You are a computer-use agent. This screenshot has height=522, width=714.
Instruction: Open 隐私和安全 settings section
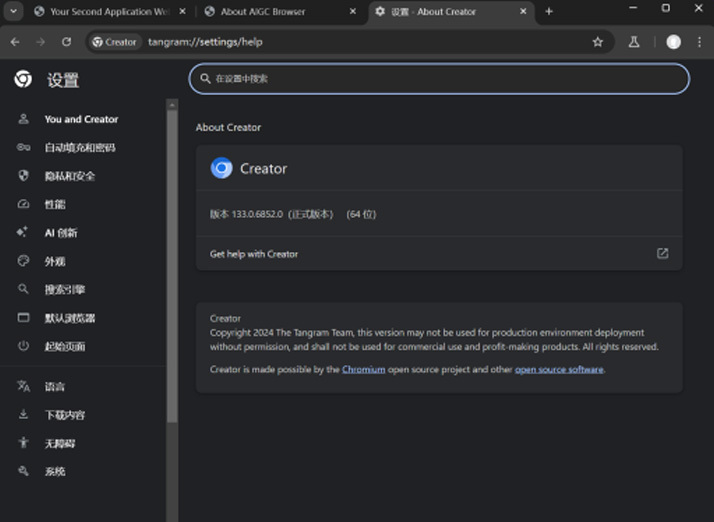coord(70,176)
